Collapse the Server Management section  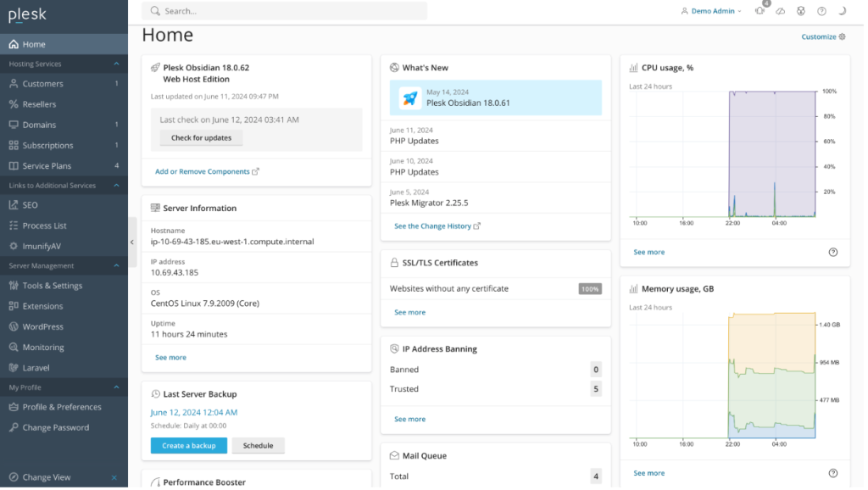tap(117, 267)
